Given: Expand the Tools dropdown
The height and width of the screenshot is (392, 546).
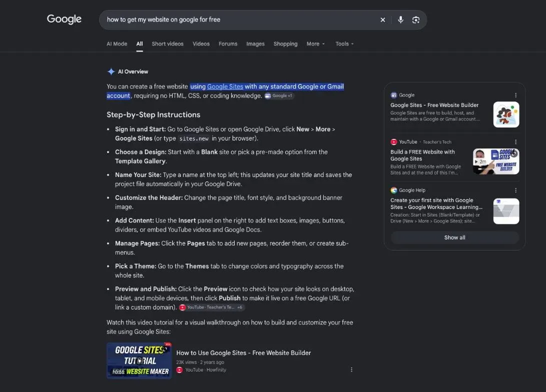Looking at the screenshot, I should tap(344, 44).
